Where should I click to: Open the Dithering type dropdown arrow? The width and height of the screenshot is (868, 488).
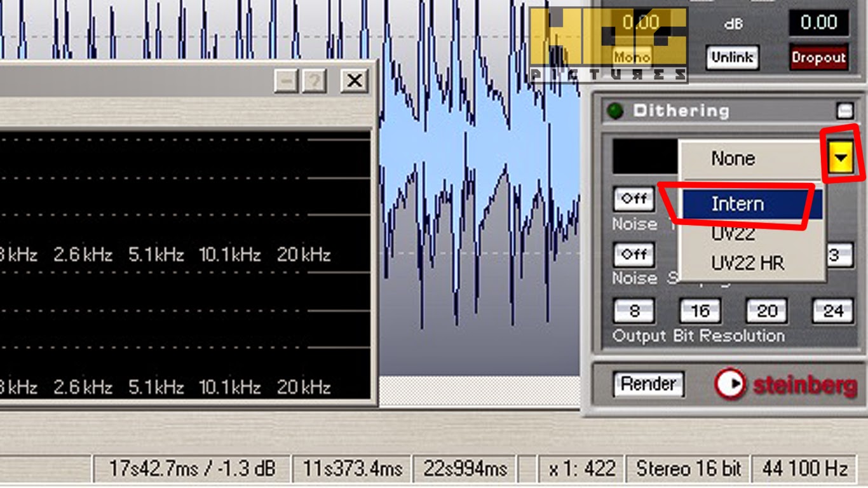pos(841,158)
